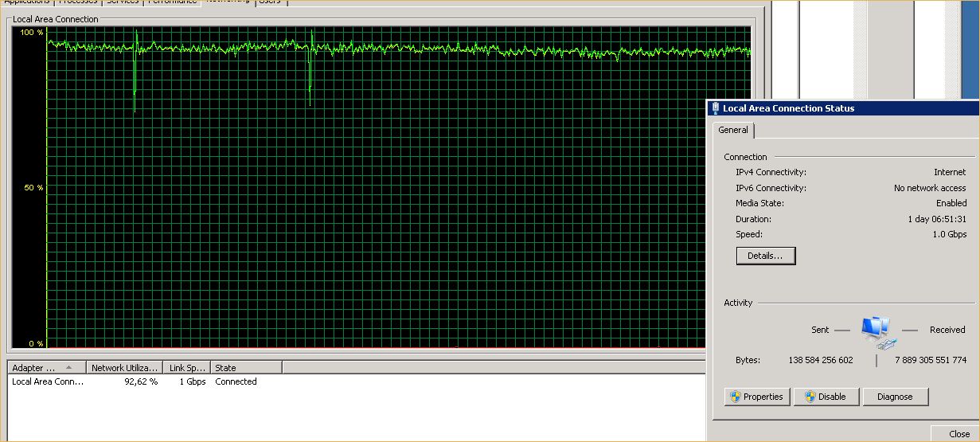The width and height of the screenshot is (980, 442).
Task: Sort adapters by State column
Action: [x=247, y=368]
